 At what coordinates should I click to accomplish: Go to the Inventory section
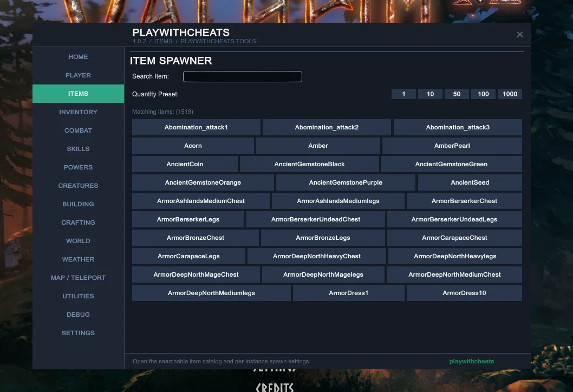click(x=78, y=112)
